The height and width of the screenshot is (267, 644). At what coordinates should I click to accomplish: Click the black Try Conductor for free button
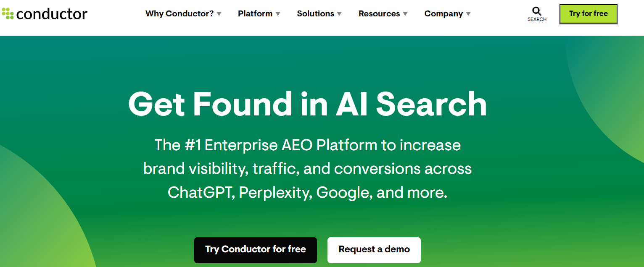coord(255,250)
